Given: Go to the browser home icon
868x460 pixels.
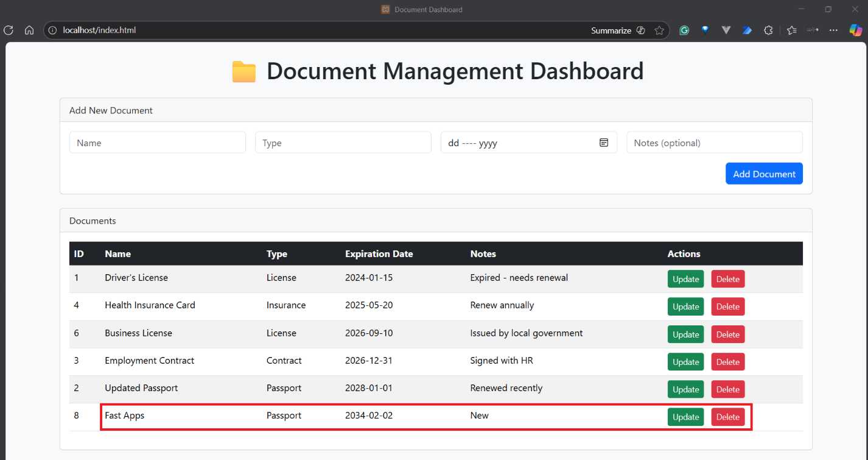Looking at the screenshot, I should coord(29,30).
